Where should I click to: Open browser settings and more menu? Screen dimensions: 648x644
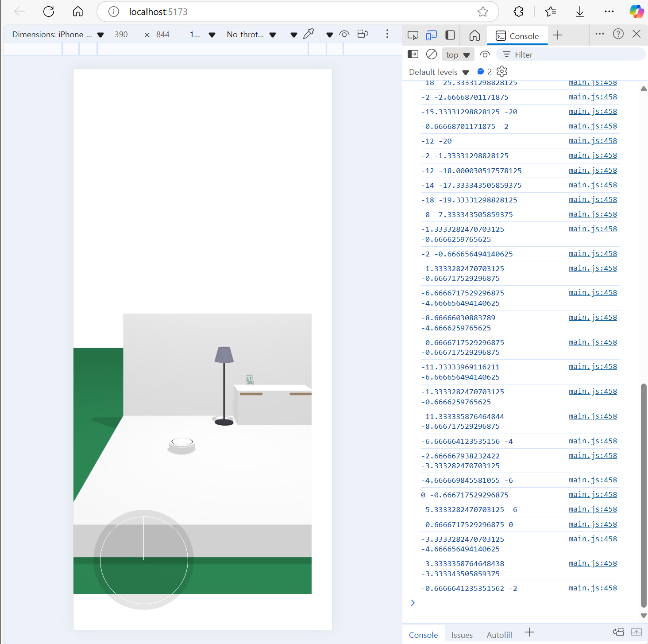[x=609, y=12]
